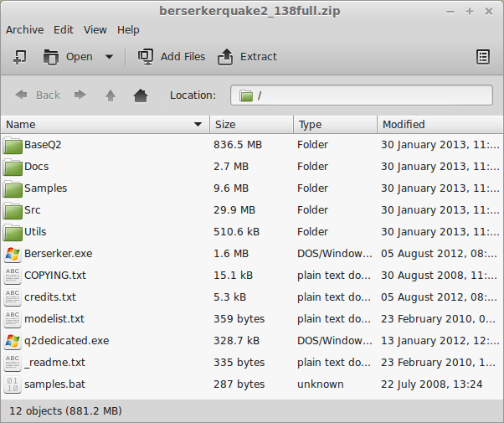Select the Samples folder icon
504x423 pixels.
tap(13, 189)
